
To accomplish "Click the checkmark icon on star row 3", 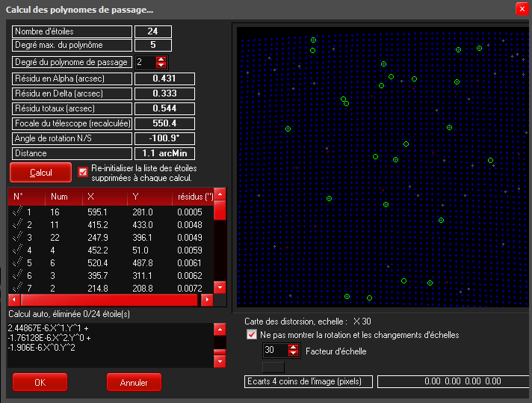I will click(x=16, y=237).
